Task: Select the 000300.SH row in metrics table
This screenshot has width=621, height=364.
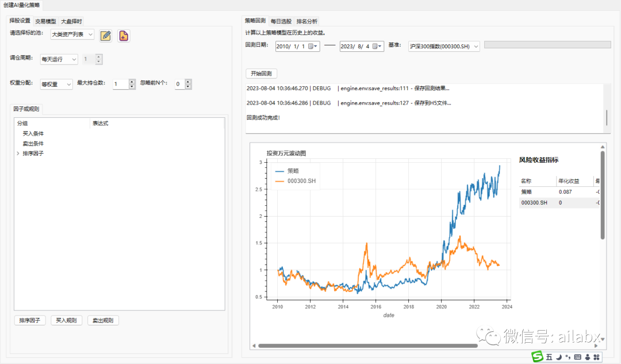Action: pos(559,202)
